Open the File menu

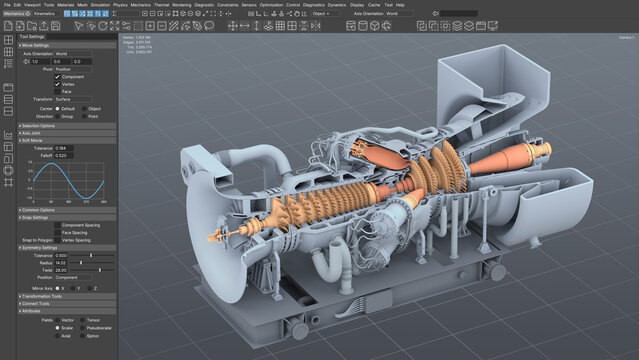pos(7,5)
